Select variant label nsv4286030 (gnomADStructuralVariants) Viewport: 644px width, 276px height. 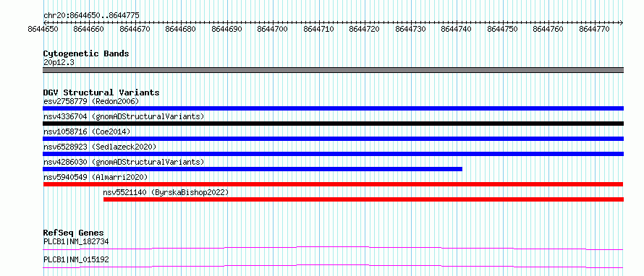click(x=124, y=162)
